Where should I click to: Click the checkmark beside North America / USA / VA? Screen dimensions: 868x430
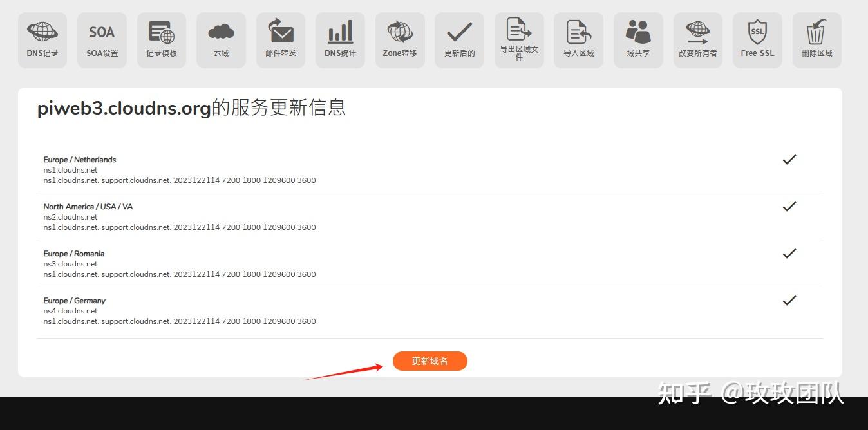click(789, 206)
